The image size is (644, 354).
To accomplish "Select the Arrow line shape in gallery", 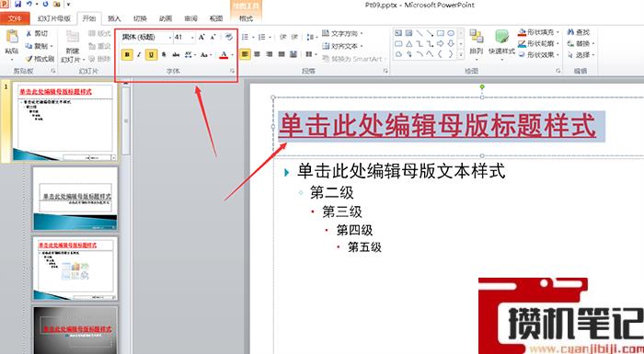I will coord(430,33).
